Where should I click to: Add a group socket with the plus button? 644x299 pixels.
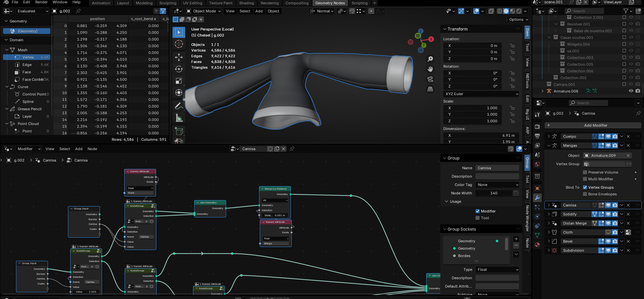click(x=516, y=239)
